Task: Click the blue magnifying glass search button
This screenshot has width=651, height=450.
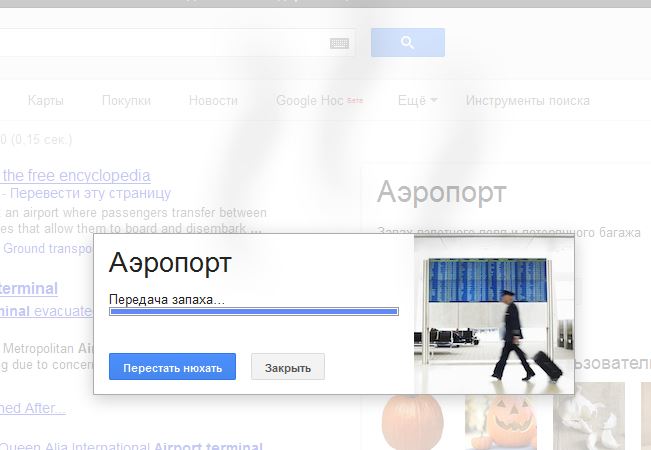Action: click(x=408, y=42)
